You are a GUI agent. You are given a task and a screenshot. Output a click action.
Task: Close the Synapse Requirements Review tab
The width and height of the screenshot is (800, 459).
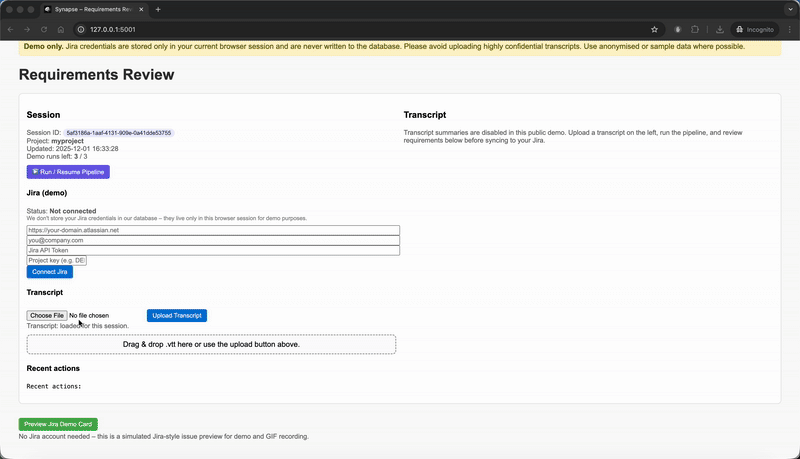(x=141, y=9)
